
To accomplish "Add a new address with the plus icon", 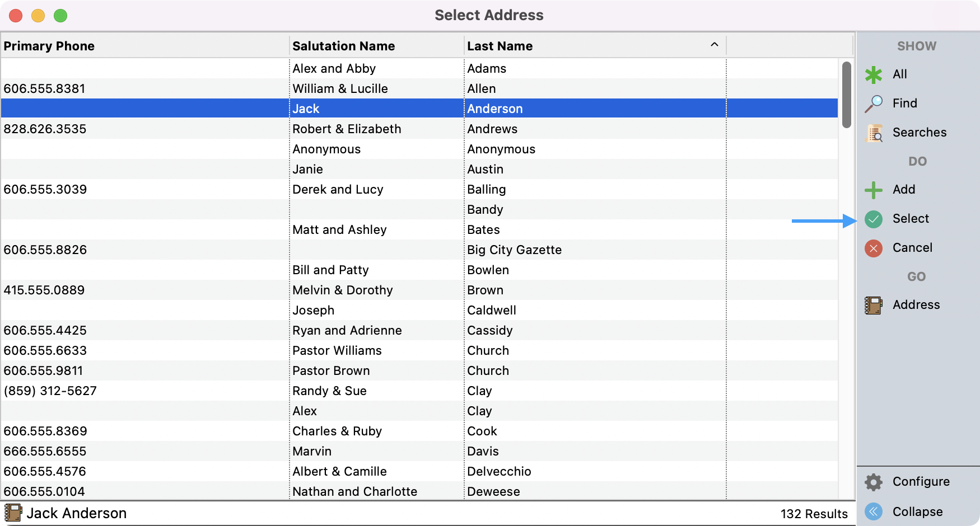I will point(874,190).
